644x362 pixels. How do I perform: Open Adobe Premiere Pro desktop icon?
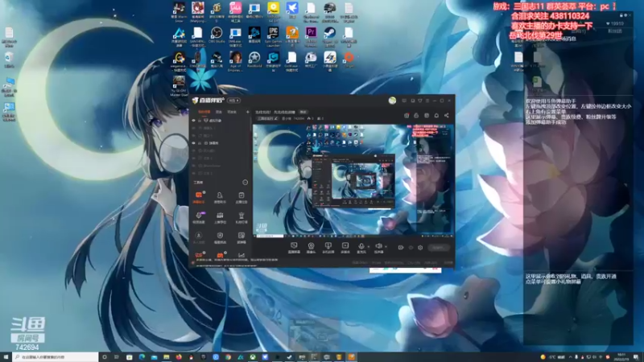pos(311,36)
